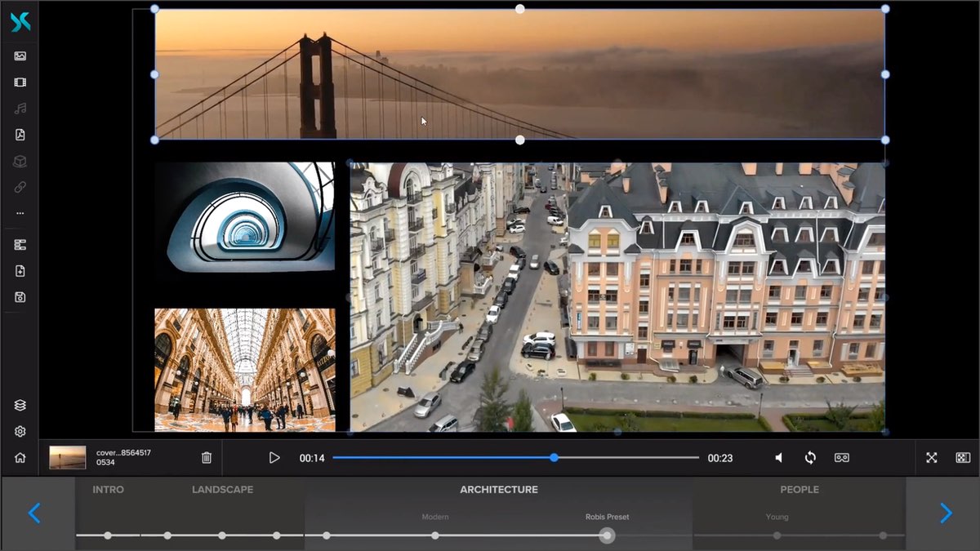
Task: Switch to the LANDSCAPE section
Action: point(221,490)
